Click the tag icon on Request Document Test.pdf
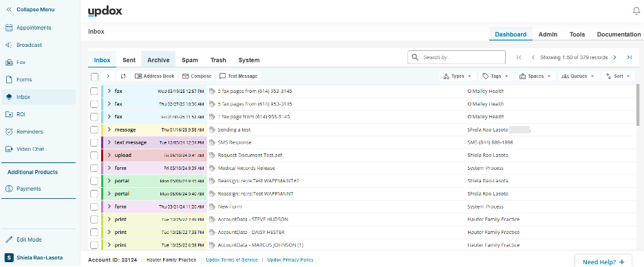Viewport: 644px width, 267px height. pos(212,156)
